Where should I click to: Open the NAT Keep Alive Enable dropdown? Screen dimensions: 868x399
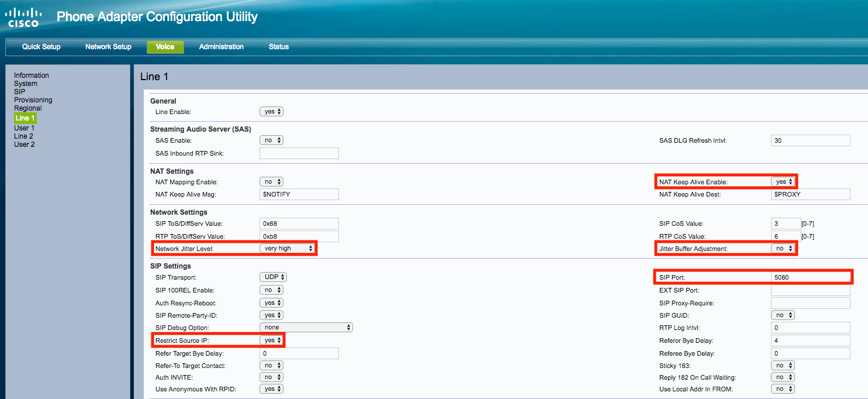tap(783, 182)
